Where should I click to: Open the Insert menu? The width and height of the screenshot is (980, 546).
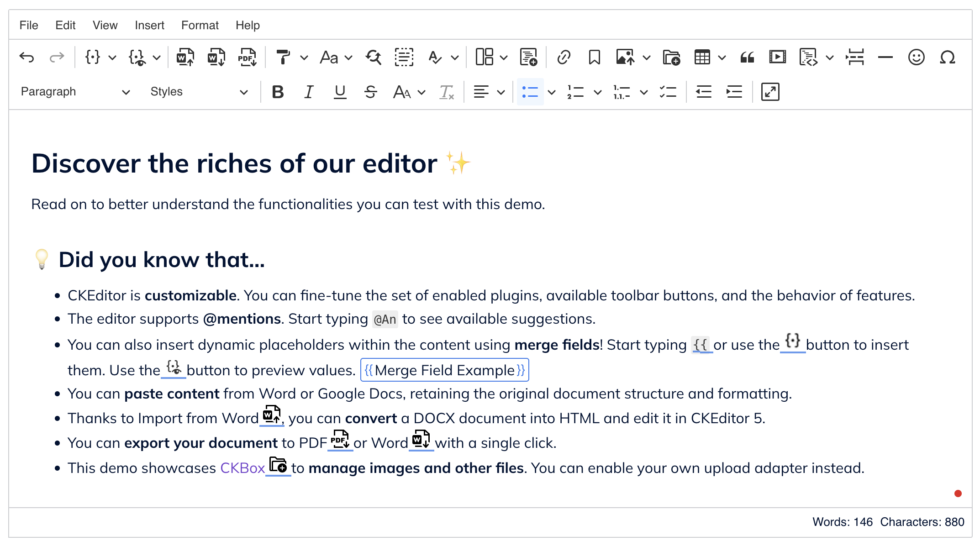(x=149, y=25)
